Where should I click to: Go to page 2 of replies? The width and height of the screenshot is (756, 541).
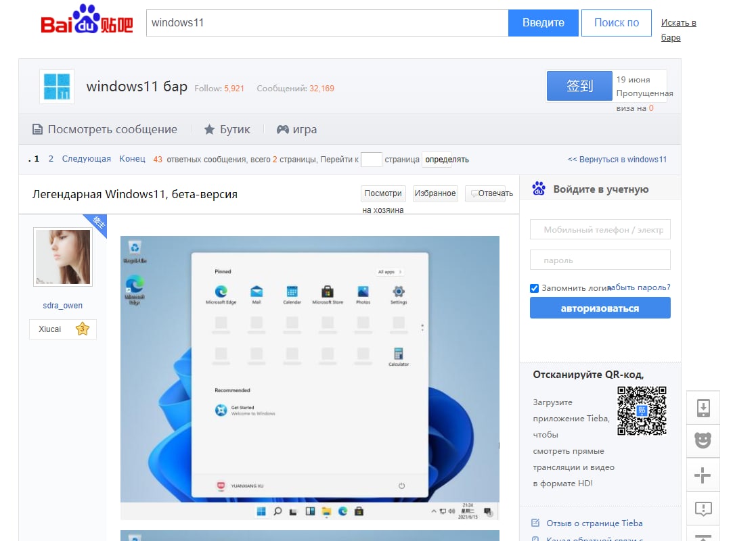pyautogui.click(x=51, y=159)
